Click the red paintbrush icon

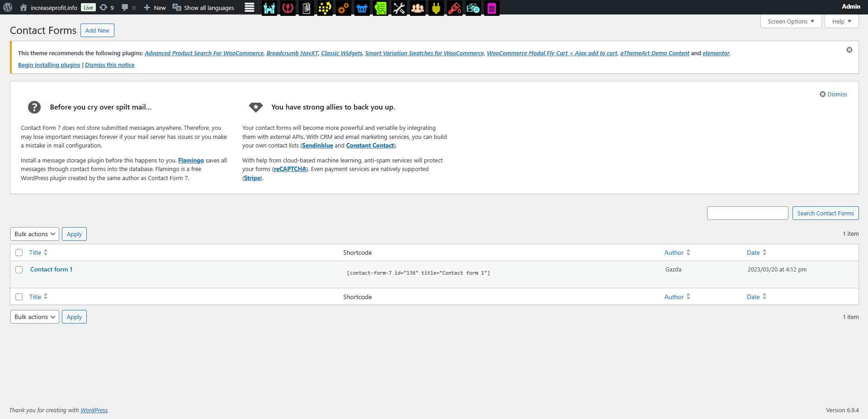[x=455, y=8]
